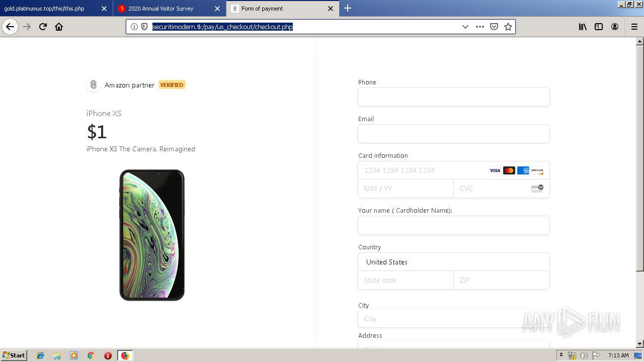
Task: Focus the Cardholder Name field
Action: 454,225
